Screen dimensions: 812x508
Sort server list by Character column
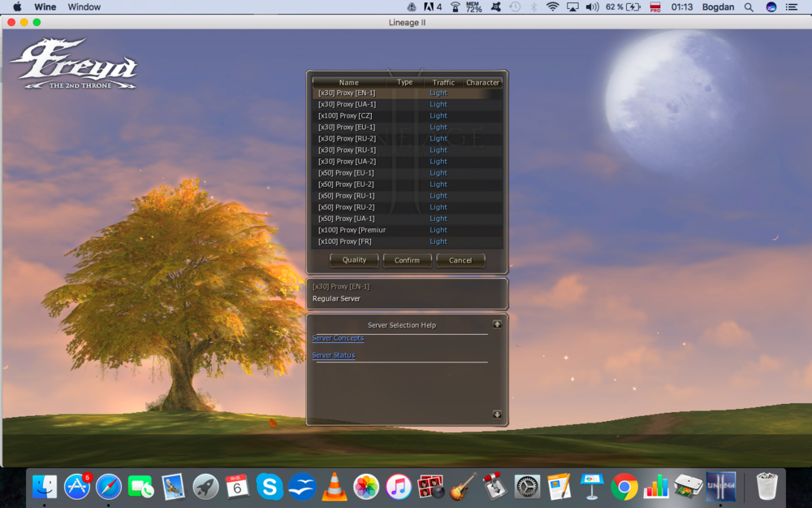click(x=482, y=82)
